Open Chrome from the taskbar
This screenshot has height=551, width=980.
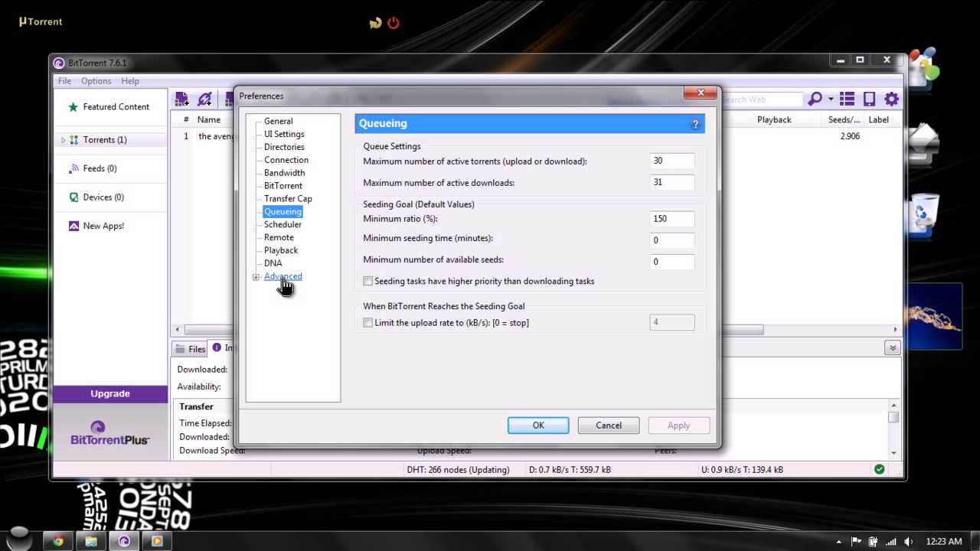click(57, 541)
